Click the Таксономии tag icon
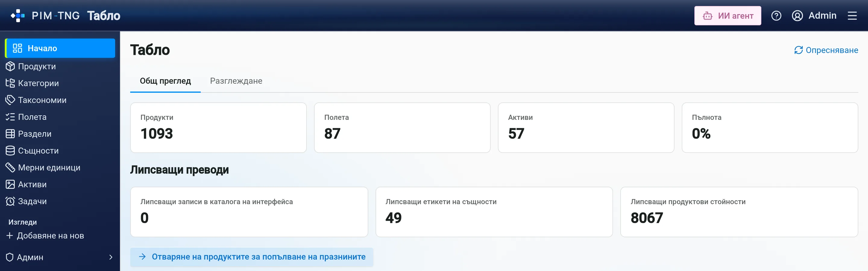The width and height of the screenshot is (868, 271). [x=10, y=100]
